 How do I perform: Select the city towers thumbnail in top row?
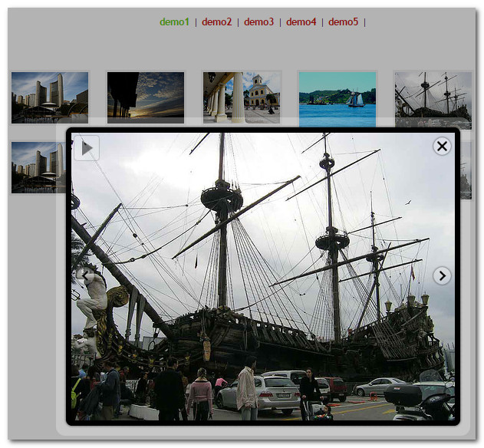(x=50, y=97)
